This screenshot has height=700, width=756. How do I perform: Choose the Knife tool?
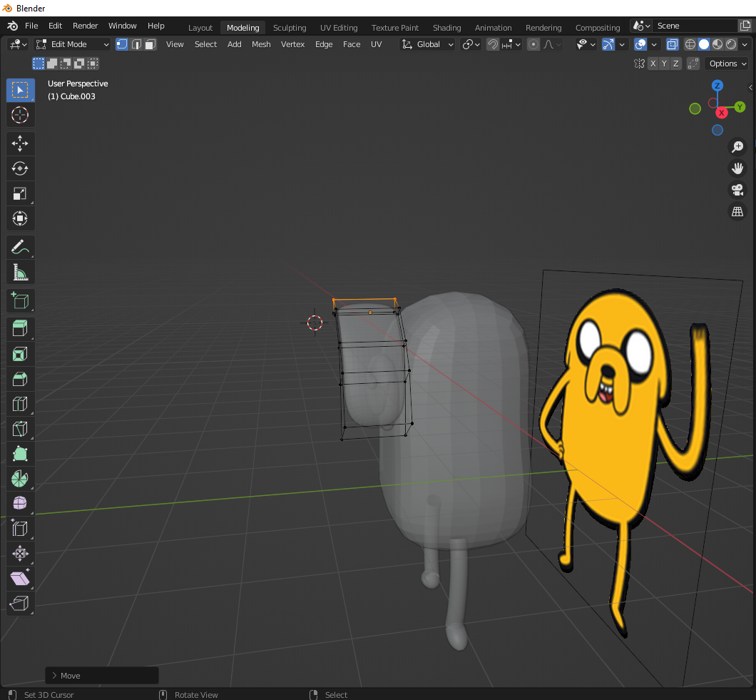[x=20, y=429]
